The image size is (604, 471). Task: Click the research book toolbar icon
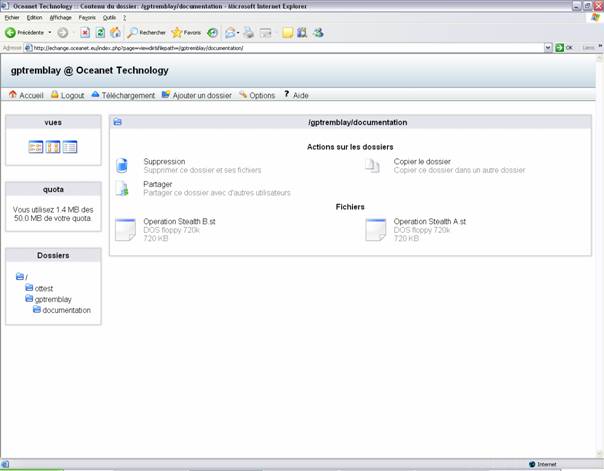tap(302, 33)
